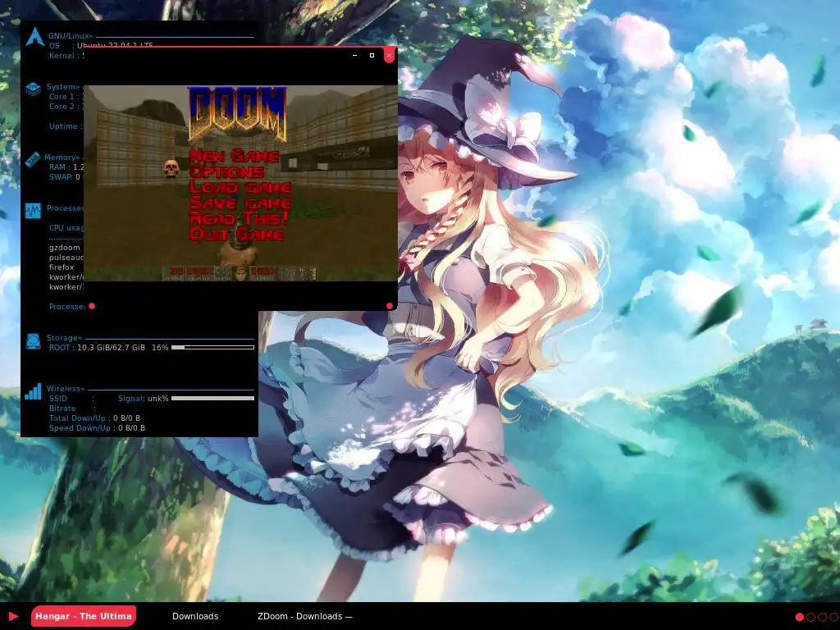
Task: Click the Signal: unk% text
Action: click(143, 398)
